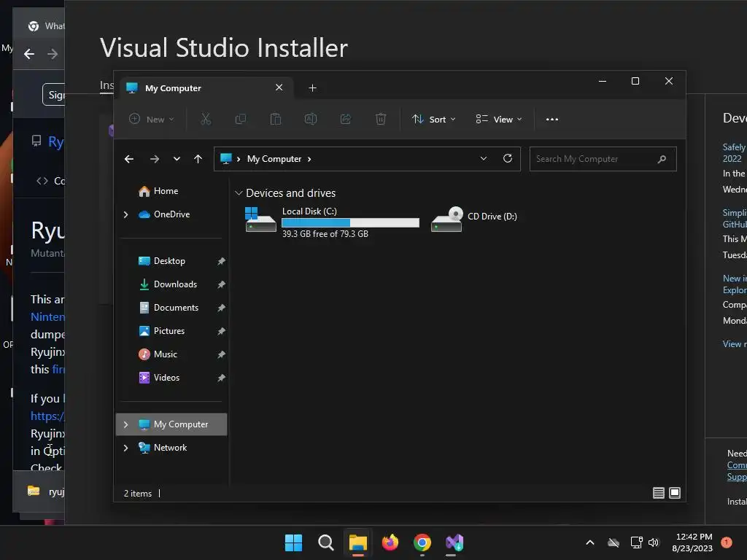Click My Computer breadcrumb in address bar

coord(274,159)
